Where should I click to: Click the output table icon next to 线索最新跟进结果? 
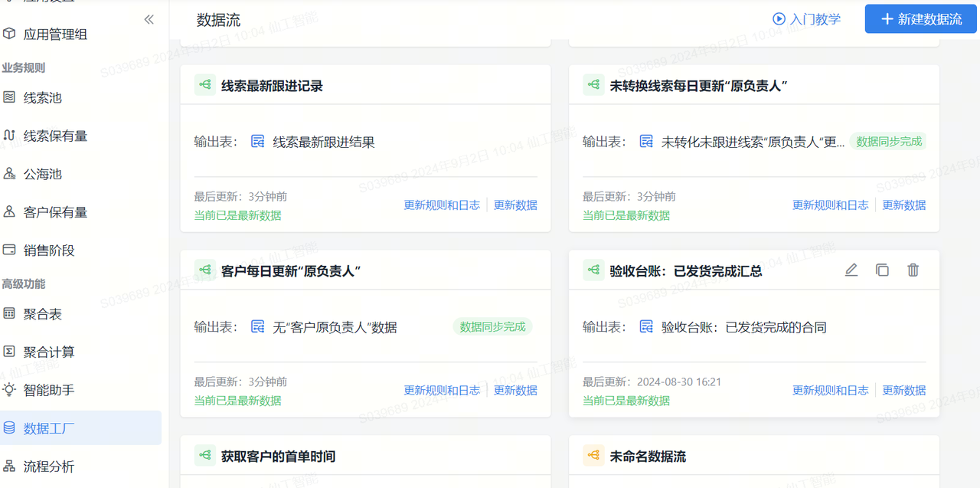pyautogui.click(x=258, y=142)
